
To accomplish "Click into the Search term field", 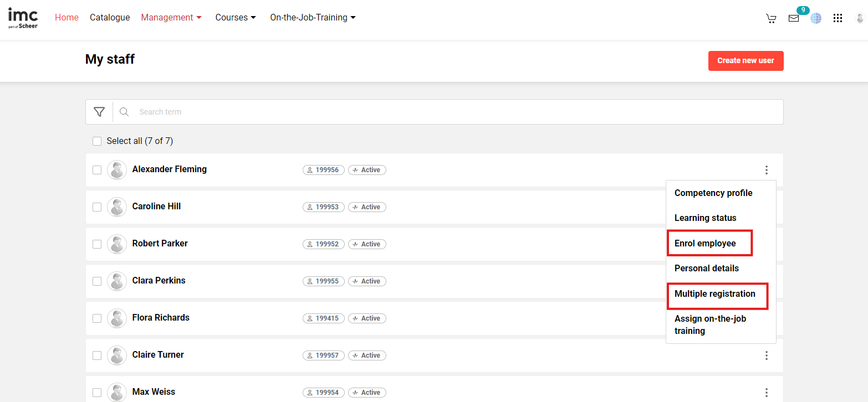I will (x=443, y=112).
